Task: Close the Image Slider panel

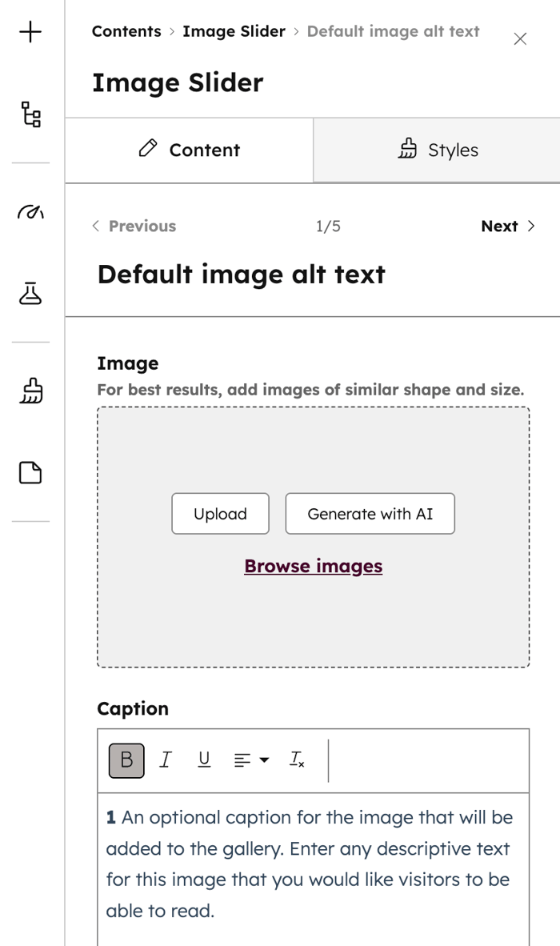Action: point(520,39)
